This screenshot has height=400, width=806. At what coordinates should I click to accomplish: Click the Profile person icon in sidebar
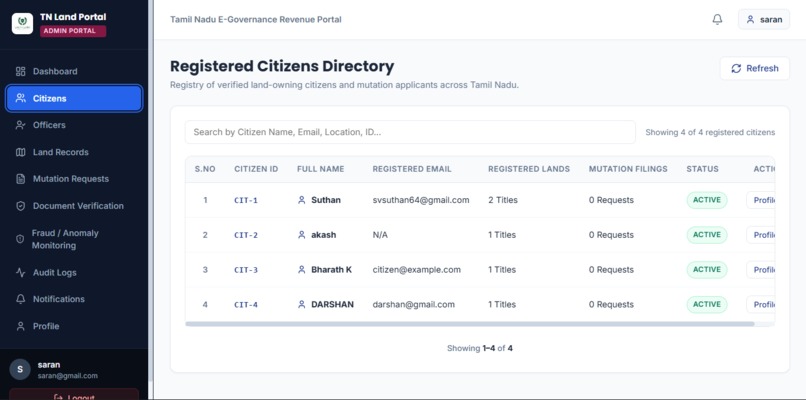pyautogui.click(x=21, y=326)
